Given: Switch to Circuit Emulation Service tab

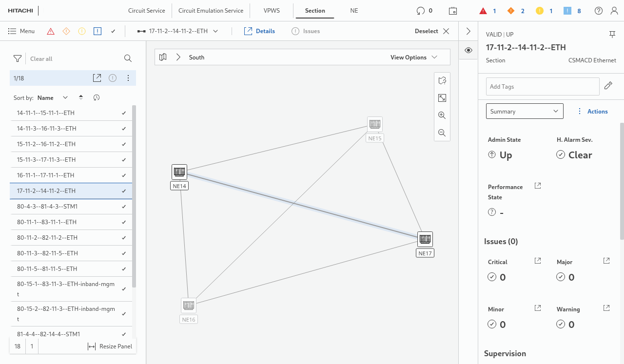Looking at the screenshot, I should point(211,11).
